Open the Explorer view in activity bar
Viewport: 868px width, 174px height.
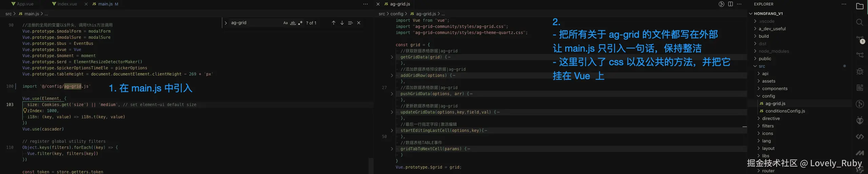click(x=860, y=6)
